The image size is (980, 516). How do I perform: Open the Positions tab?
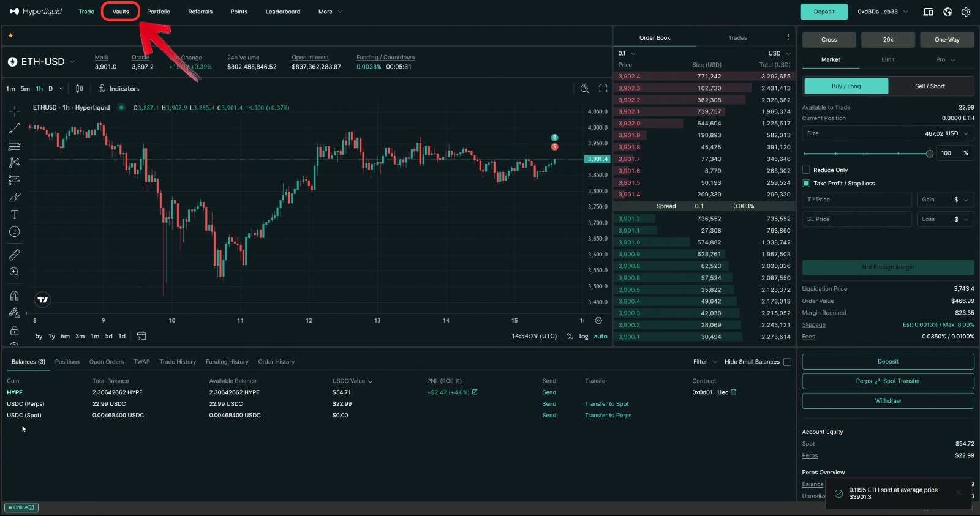coord(67,362)
